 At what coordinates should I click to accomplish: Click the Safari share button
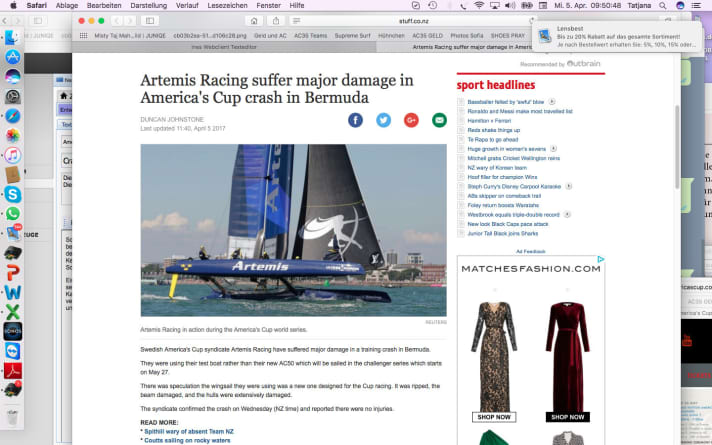coord(276,21)
